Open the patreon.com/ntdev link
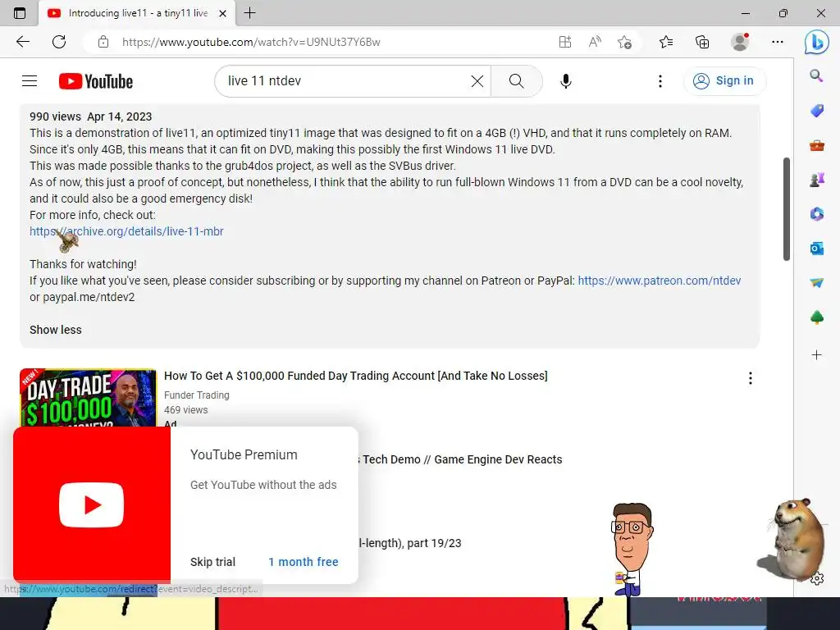Screen dimensions: 840x630 [659, 281]
